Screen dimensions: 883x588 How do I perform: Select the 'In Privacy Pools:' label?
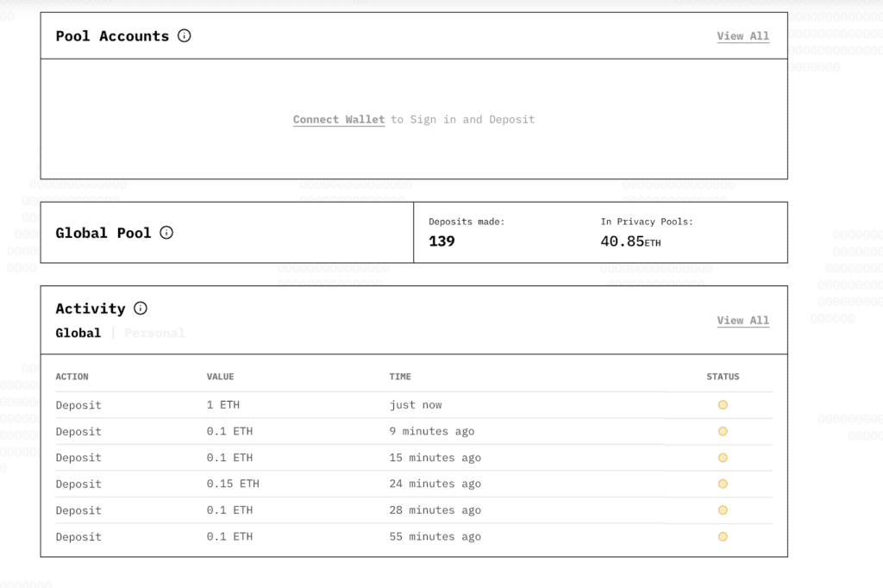coord(647,222)
